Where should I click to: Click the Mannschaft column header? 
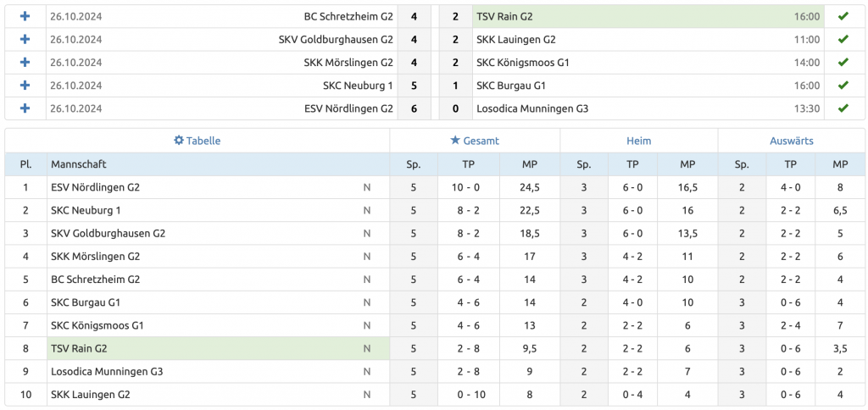point(79,164)
